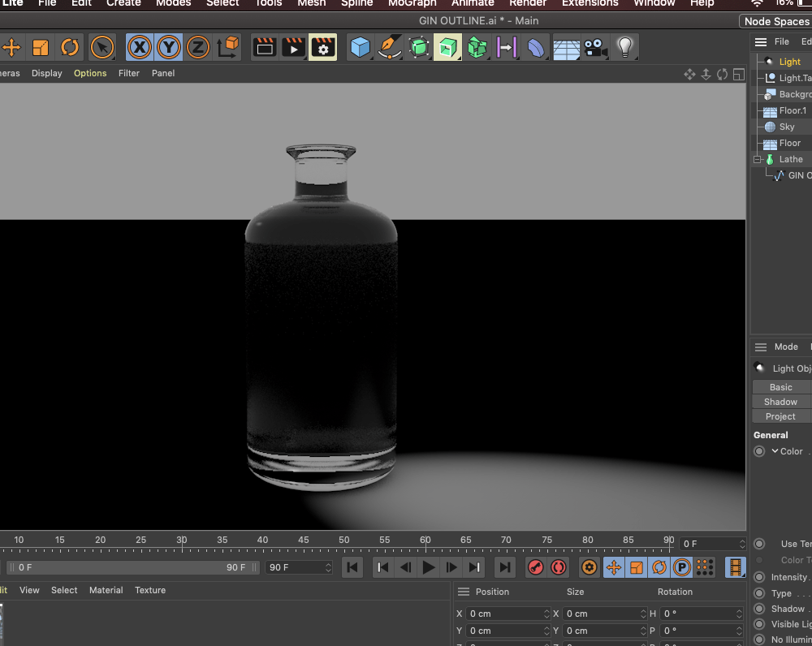Click the Render View clapperboard icon
The image size is (812, 646).
pyautogui.click(x=264, y=48)
